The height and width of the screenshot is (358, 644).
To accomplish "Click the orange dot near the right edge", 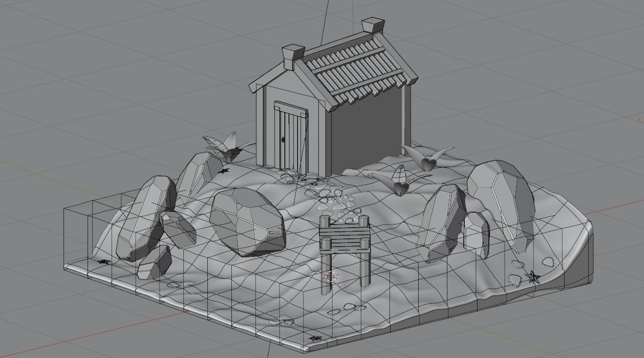I will click(640, 120).
